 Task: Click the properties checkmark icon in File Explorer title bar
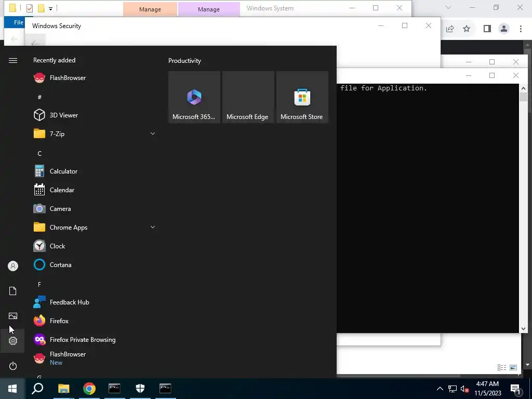point(30,8)
